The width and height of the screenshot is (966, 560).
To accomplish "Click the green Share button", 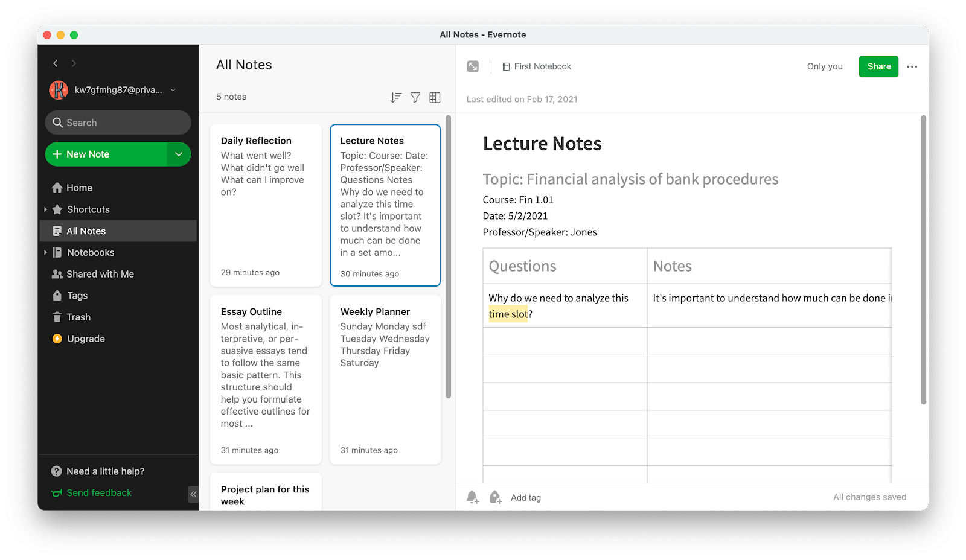I will (878, 66).
